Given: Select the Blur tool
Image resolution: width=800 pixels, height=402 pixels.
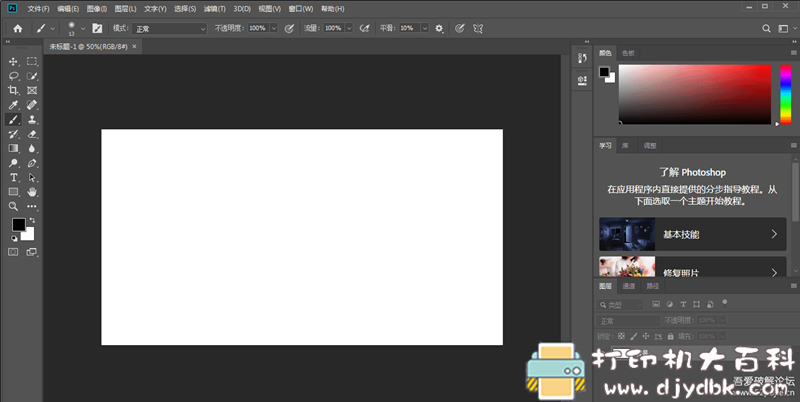Looking at the screenshot, I should pyautogui.click(x=32, y=148).
